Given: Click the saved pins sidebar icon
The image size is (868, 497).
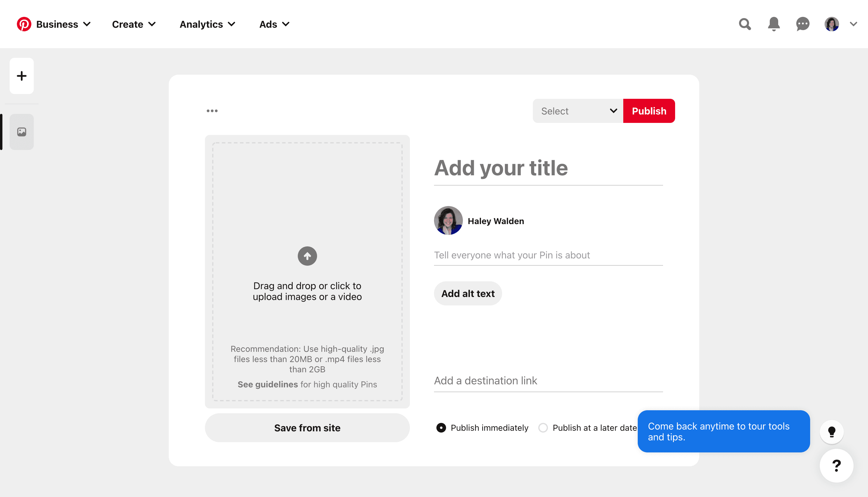Looking at the screenshot, I should pos(21,132).
